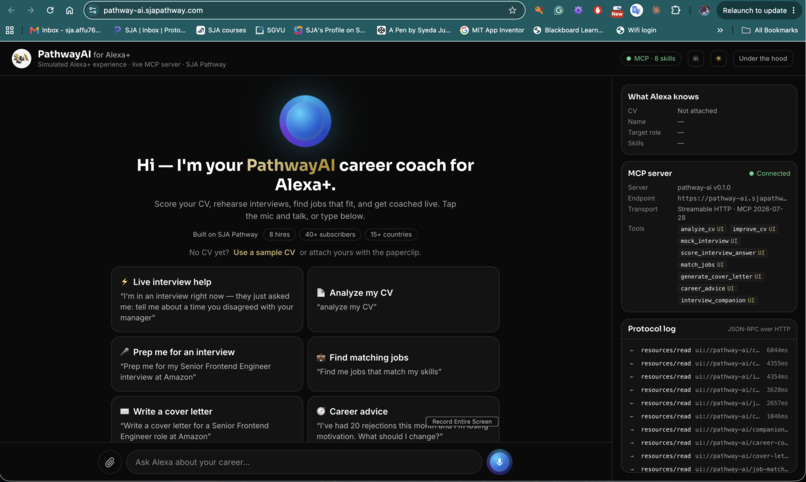The image size is (806, 482).
Task: Select the Find matching jobs card
Action: 403,364
